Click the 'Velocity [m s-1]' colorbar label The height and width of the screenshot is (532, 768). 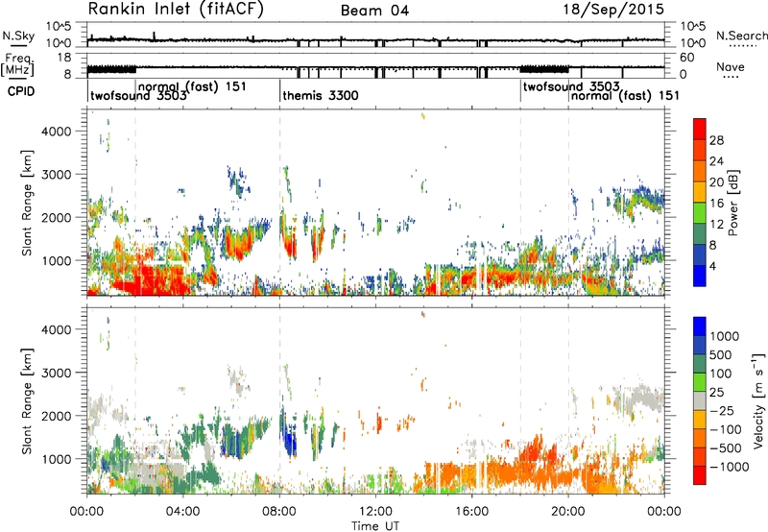758,400
